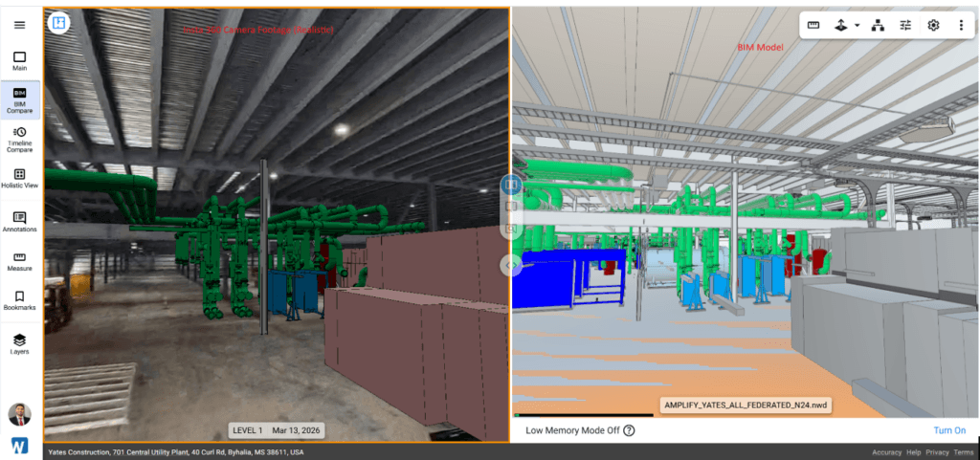Click the Yates Construction address text

[x=174, y=452]
